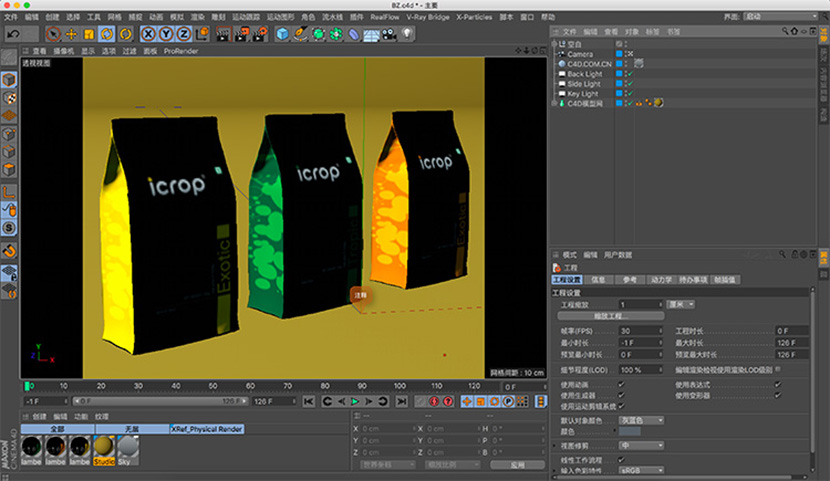Viewport: 830px width, 481px height.
Task: Open the RealFlow menu
Action: [x=385, y=17]
